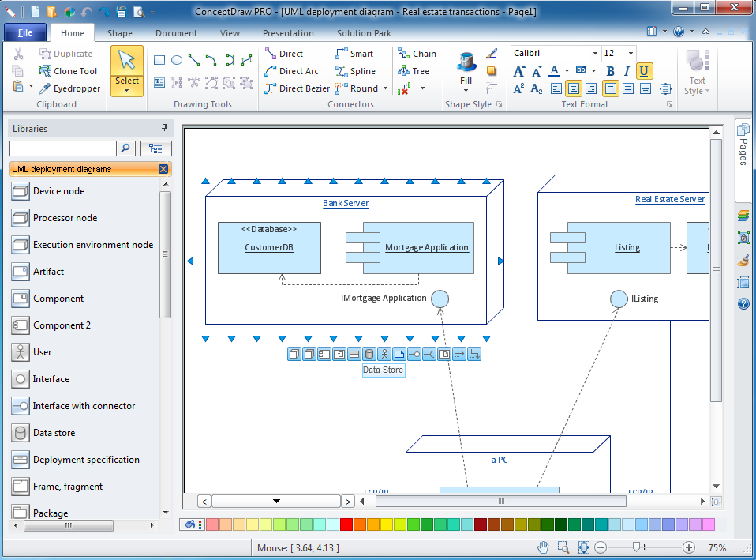Click the Eyedropper tool
The height and width of the screenshot is (560, 756).
(69, 88)
